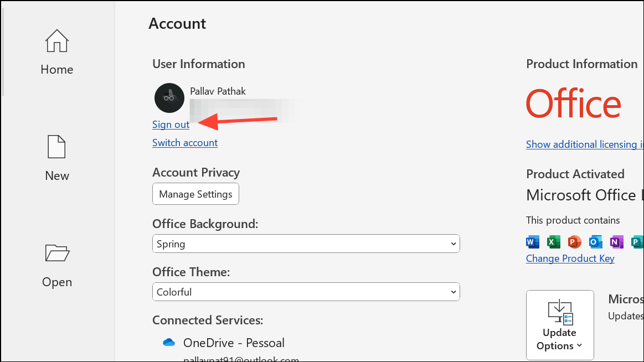Click the Account page heading

point(177,23)
